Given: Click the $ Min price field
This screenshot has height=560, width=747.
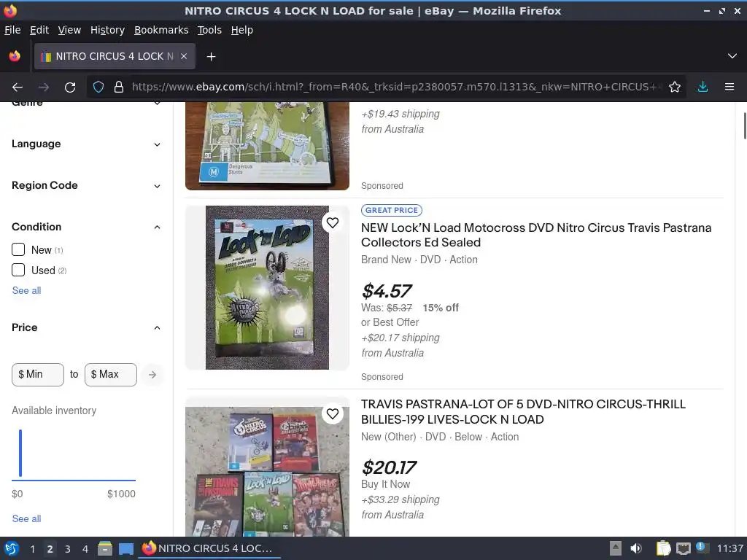Looking at the screenshot, I should pos(38,375).
